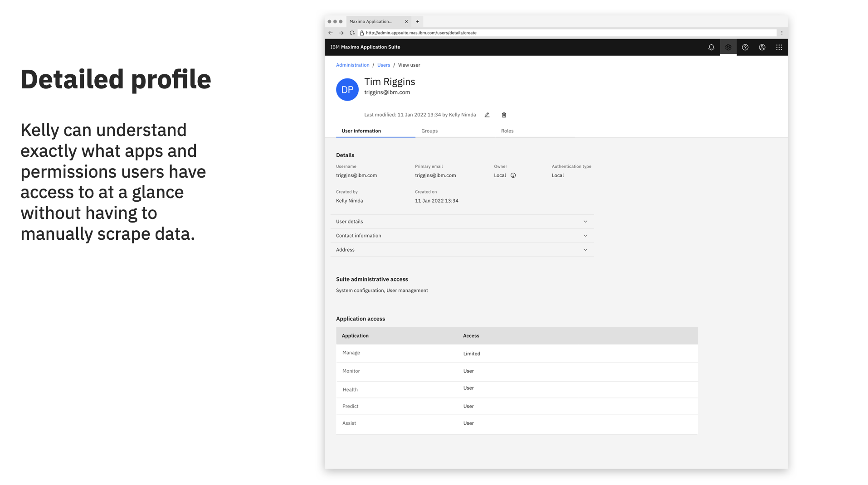Image resolution: width=868 pixels, height=485 pixels.
Task: Open the Administration breadcrumb link
Action: [x=352, y=65]
